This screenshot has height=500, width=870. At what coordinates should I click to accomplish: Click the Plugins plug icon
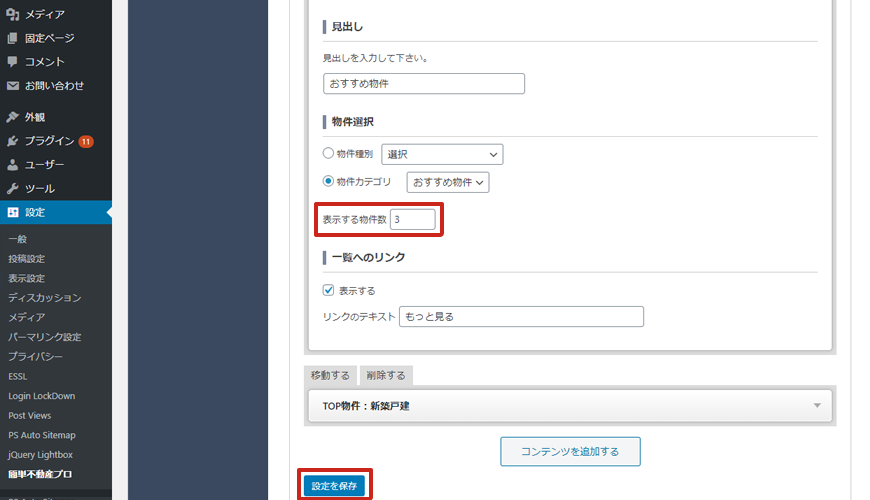(13, 141)
